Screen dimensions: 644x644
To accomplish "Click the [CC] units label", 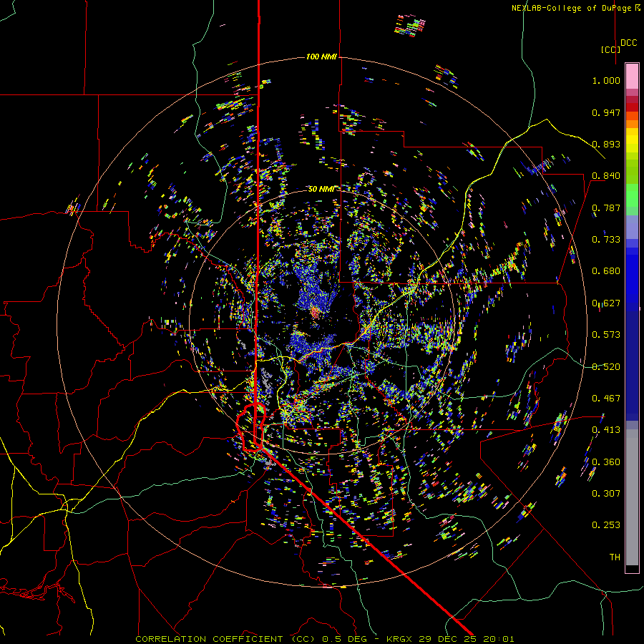I will pos(610,49).
